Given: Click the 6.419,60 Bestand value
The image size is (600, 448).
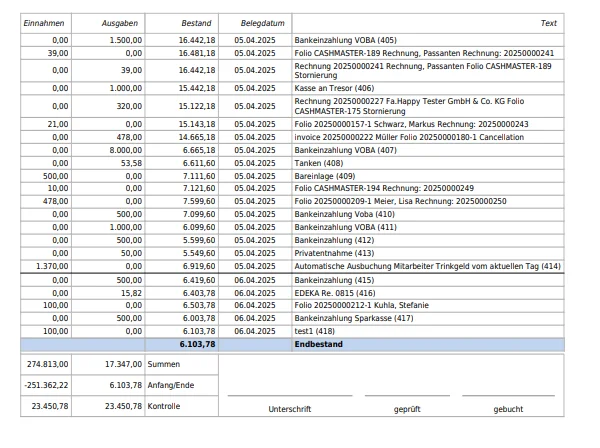Looking at the screenshot, I should [199, 280].
